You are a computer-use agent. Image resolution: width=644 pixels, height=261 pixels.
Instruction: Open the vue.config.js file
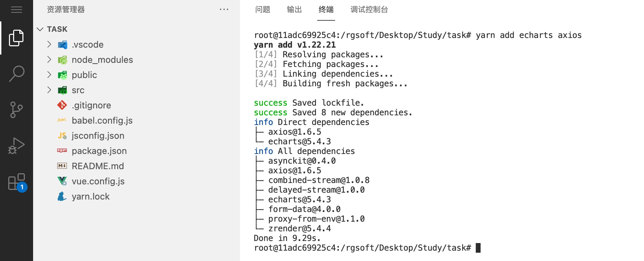click(x=98, y=181)
